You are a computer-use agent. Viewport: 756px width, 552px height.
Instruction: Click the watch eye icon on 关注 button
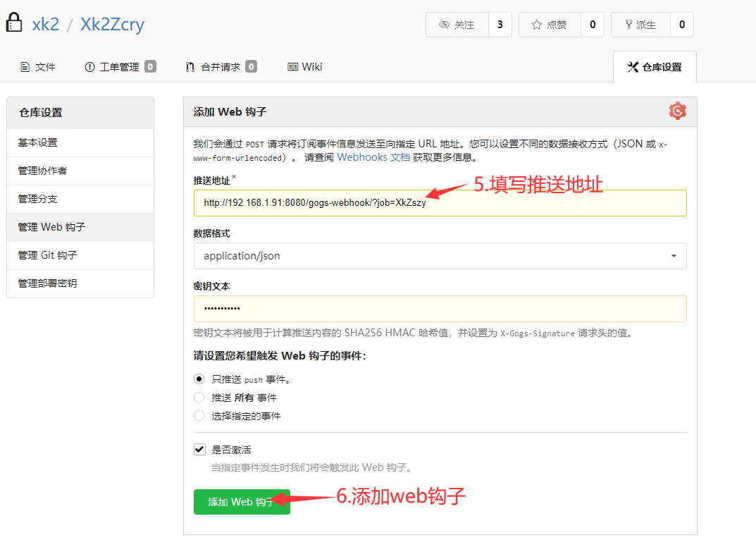tap(445, 23)
